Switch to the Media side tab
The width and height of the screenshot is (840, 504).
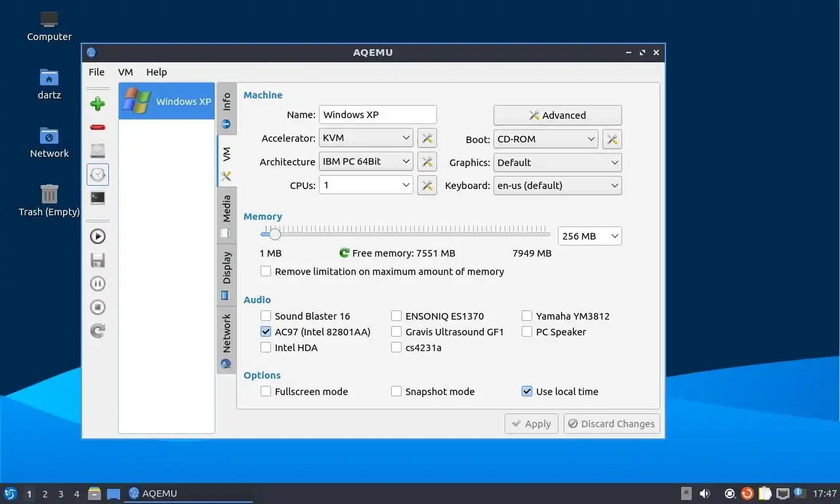pos(226,216)
